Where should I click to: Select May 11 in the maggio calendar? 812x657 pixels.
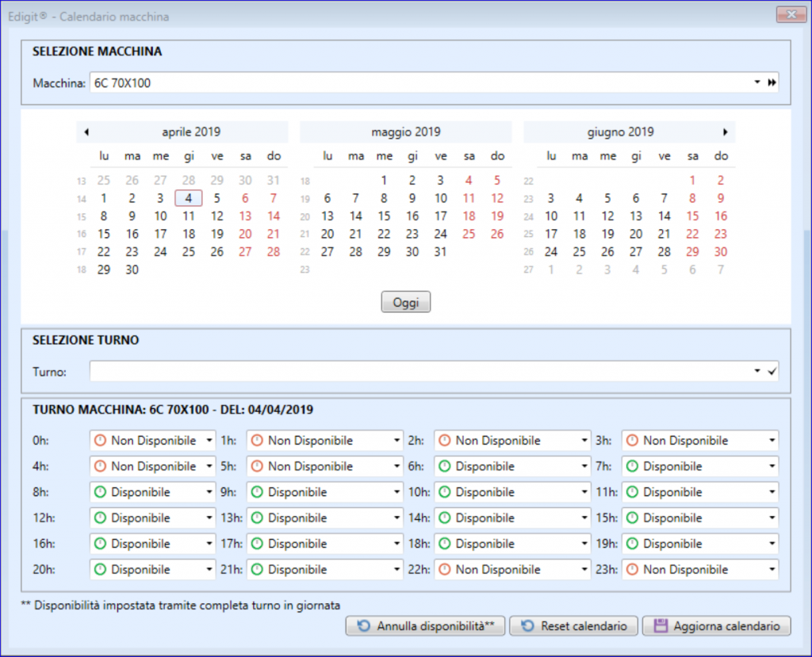pos(469,197)
